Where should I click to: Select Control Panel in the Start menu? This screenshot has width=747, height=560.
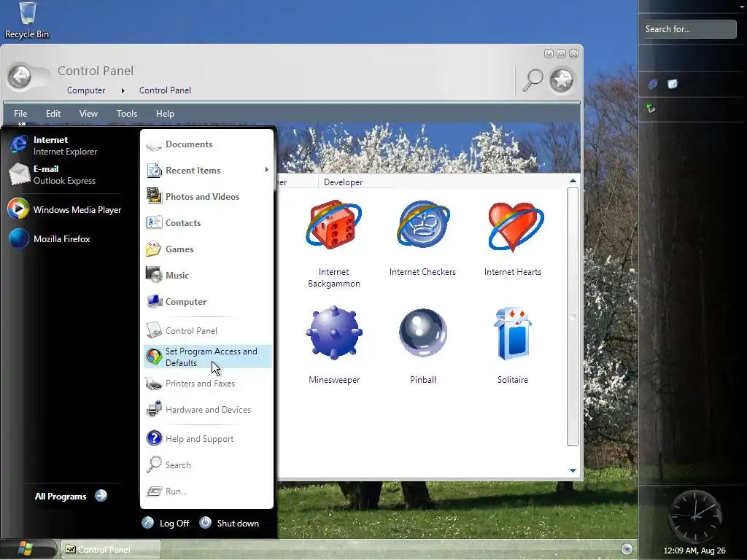[207, 330]
